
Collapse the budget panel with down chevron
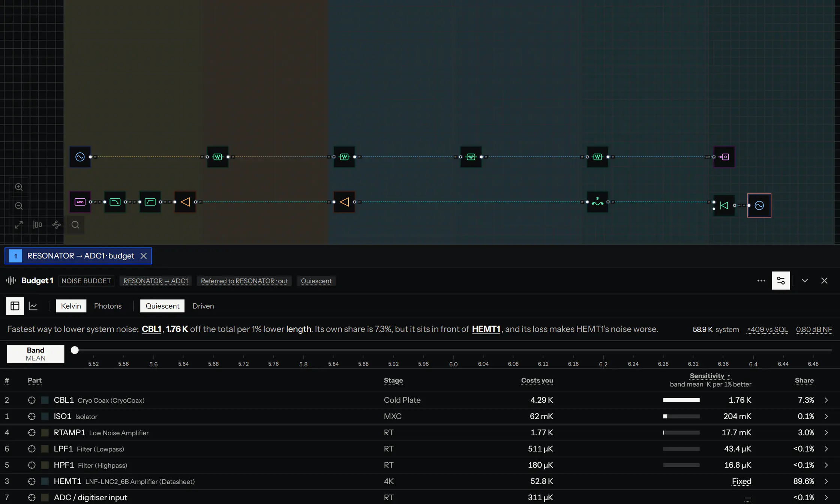coord(805,280)
